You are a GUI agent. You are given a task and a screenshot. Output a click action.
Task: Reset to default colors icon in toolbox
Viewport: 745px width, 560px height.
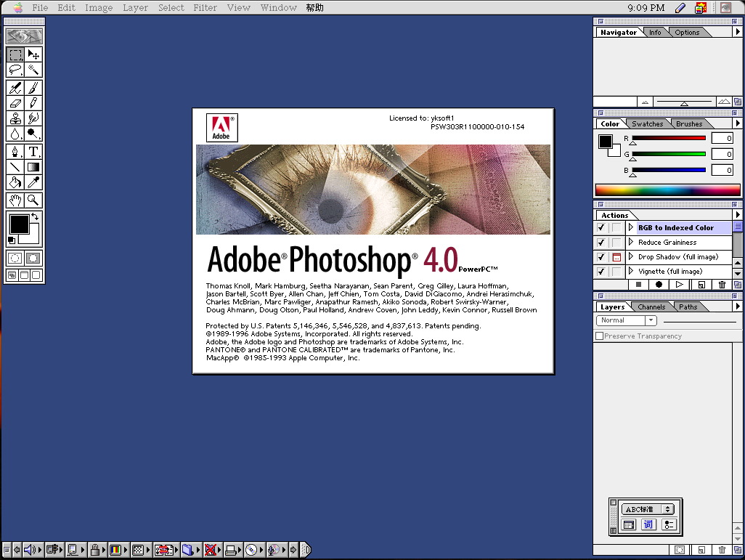12,240
